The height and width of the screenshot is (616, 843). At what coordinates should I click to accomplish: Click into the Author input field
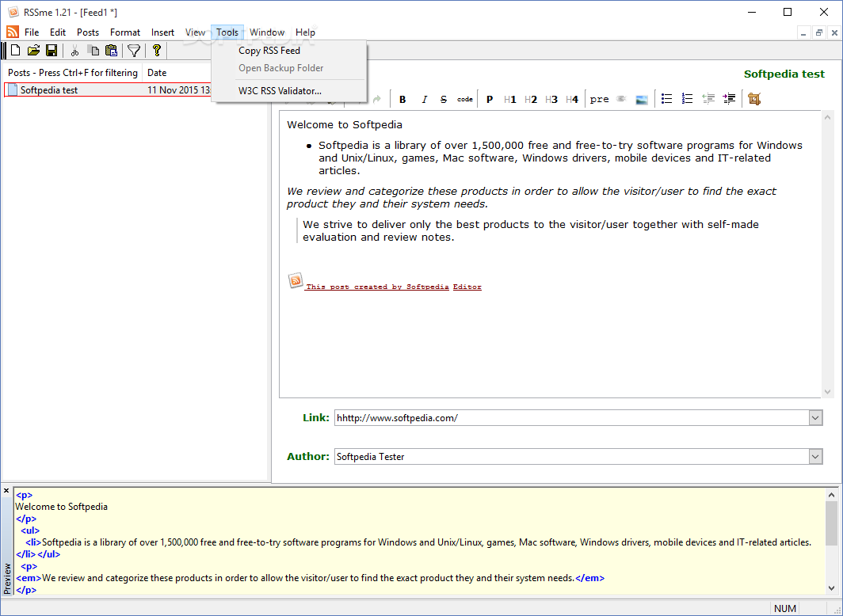tap(571, 457)
